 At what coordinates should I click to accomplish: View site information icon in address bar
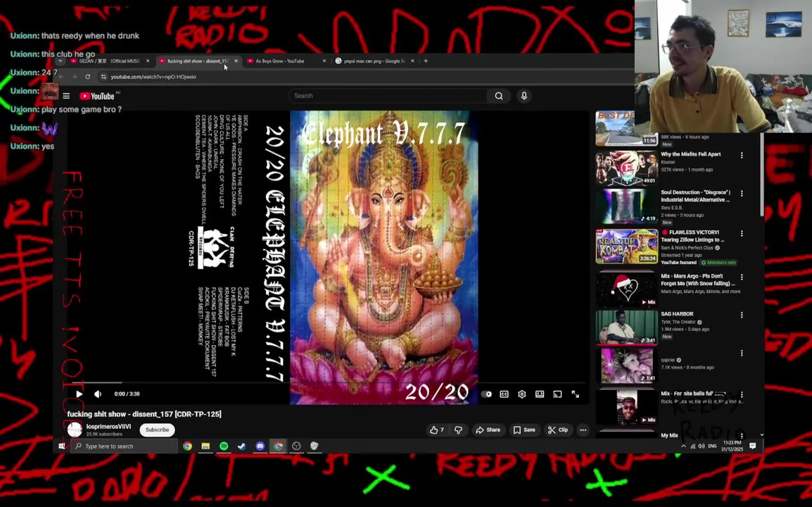coord(103,77)
